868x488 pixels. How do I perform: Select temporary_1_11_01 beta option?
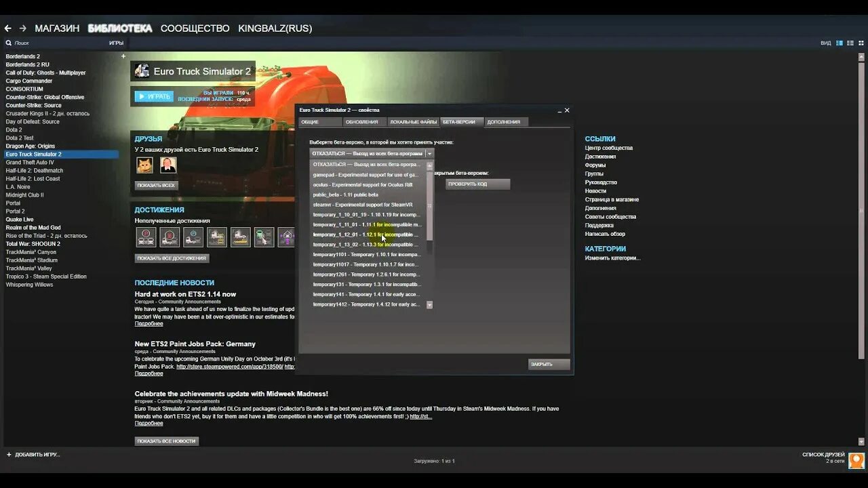[368, 224]
